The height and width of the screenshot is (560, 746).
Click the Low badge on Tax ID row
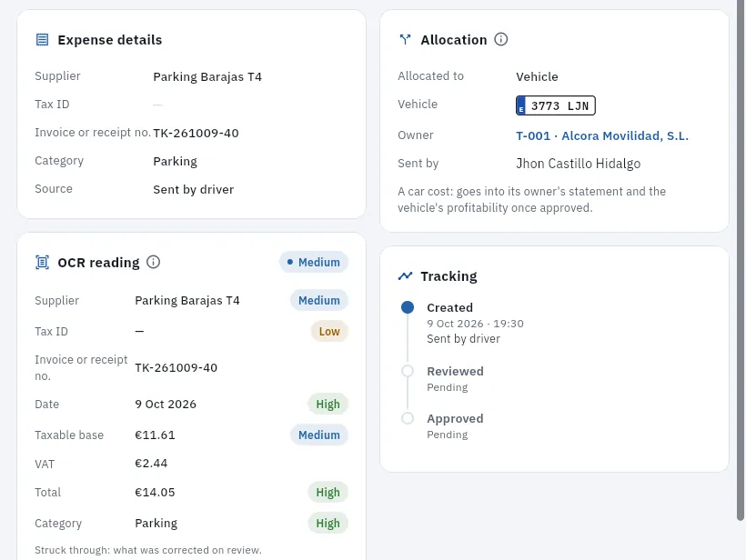pos(329,331)
